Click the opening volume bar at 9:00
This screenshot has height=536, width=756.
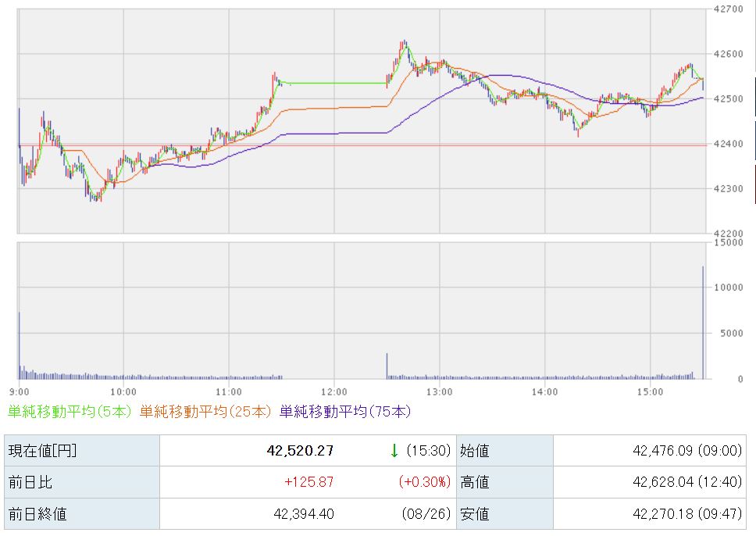click(x=20, y=345)
